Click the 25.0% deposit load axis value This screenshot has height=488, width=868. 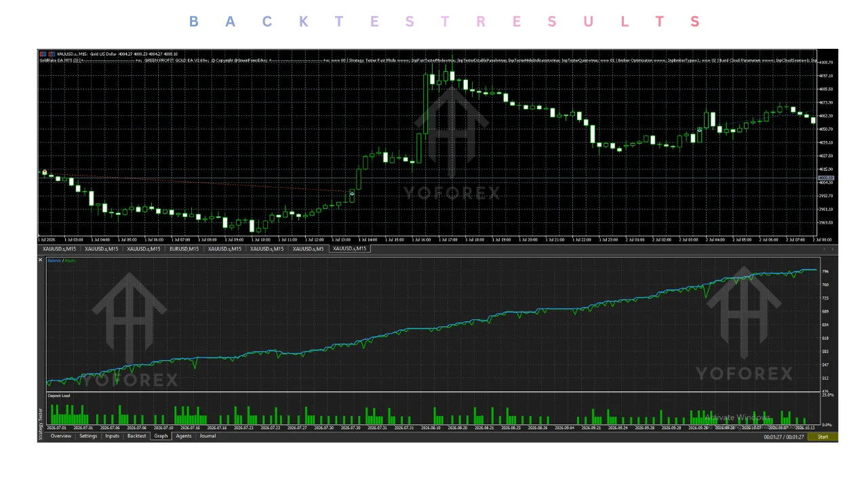827,394
